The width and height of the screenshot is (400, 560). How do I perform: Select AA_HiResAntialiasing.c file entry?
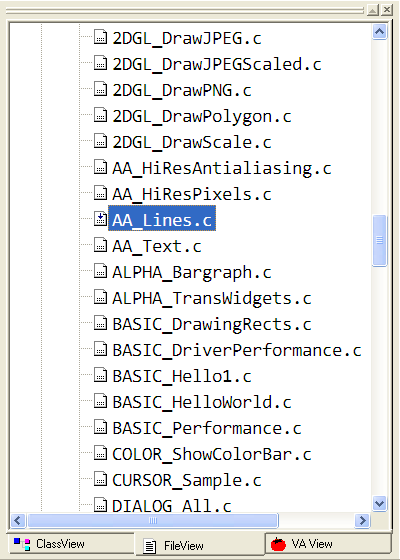click(x=222, y=168)
